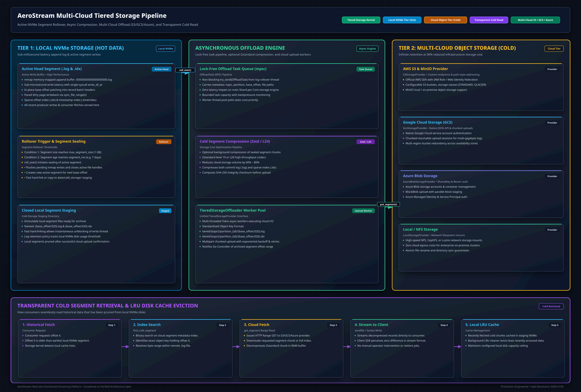Select the Transparent Cold Read legend badge
Image resolution: width=581 pixels, height=392 pixels.
[x=489, y=20]
